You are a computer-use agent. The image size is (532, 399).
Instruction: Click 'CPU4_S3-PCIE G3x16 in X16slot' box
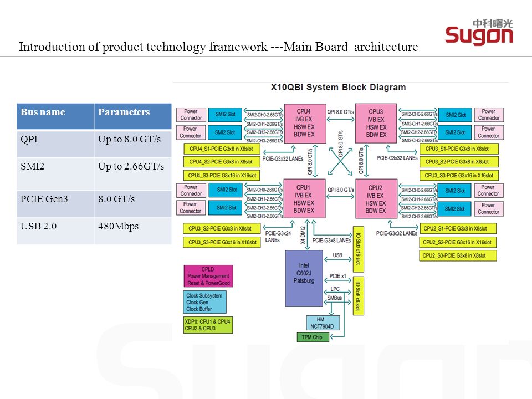pyautogui.click(x=222, y=175)
